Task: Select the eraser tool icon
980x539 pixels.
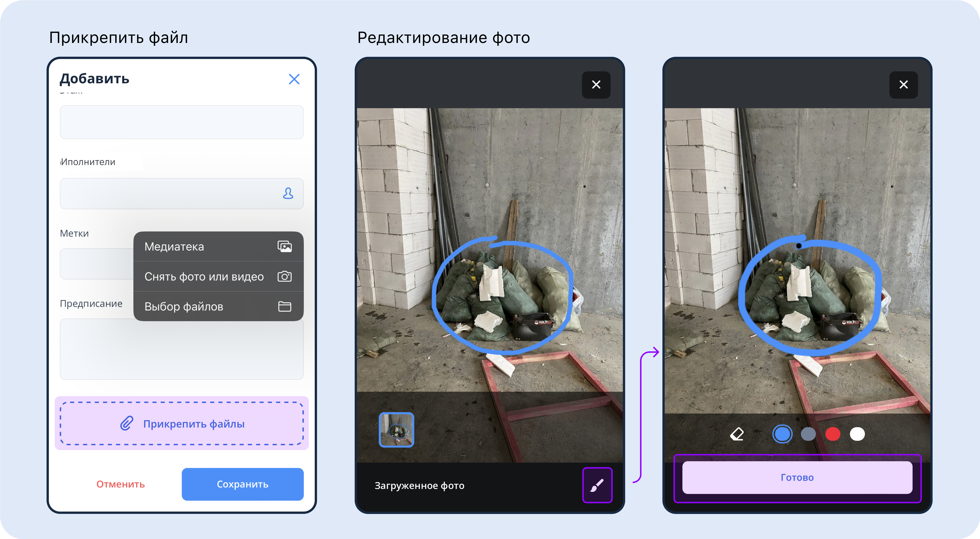Action: tap(737, 434)
